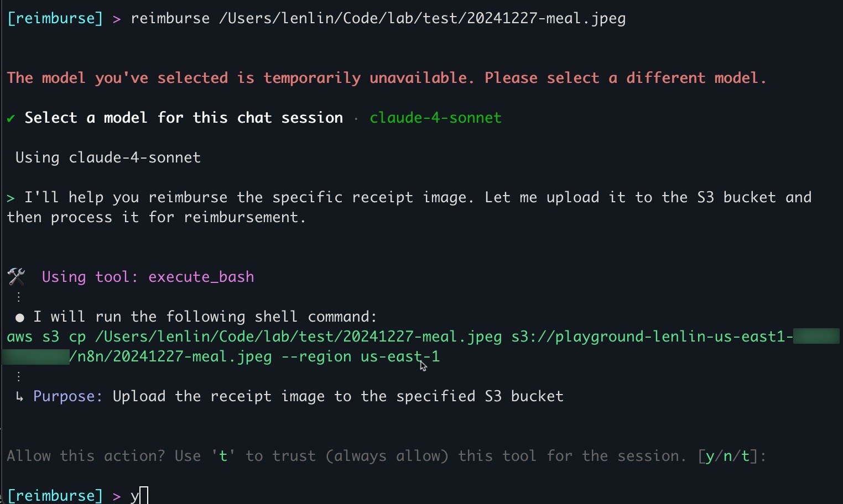Click the "Purpose:" label
843x504 pixels.
click(x=68, y=396)
